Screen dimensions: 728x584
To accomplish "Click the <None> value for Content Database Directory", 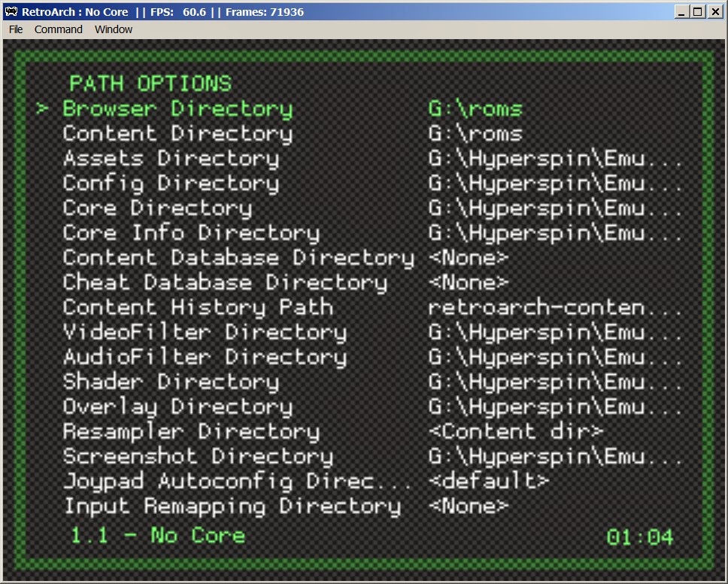I will [x=469, y=258].
